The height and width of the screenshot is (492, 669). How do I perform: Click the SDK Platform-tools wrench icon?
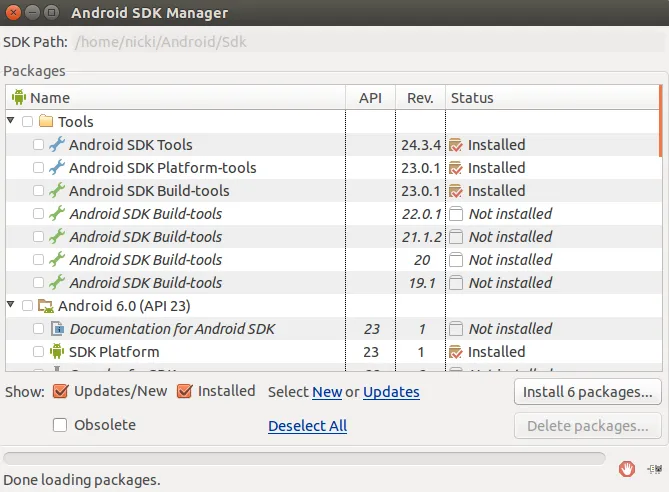57,168
